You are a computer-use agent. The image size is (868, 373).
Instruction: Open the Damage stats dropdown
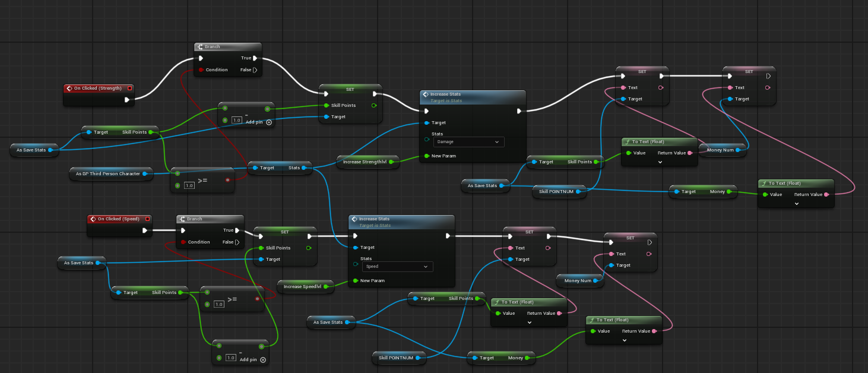[468, 142]
